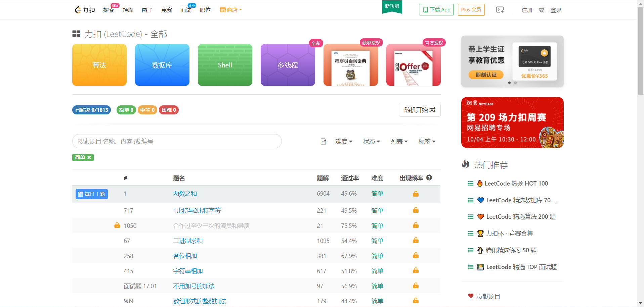644x307 pixels.
Task: Toggle the 中等 difficulty badge
Action: 147,110
